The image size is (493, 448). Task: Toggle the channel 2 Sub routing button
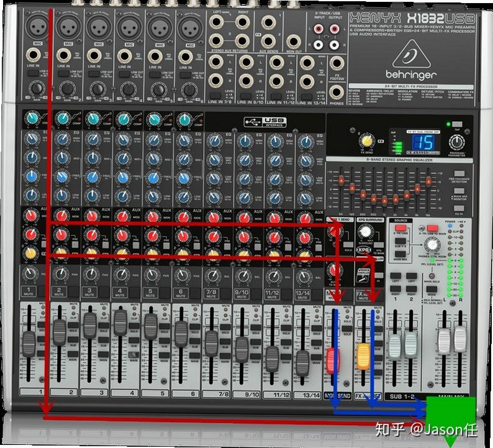point(73,340)
